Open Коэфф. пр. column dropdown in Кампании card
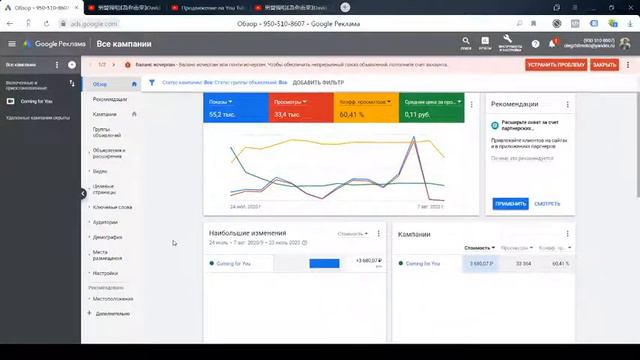The height and width of the screenshot is (360, 640). pyautogui.click(x=555, y=248)
